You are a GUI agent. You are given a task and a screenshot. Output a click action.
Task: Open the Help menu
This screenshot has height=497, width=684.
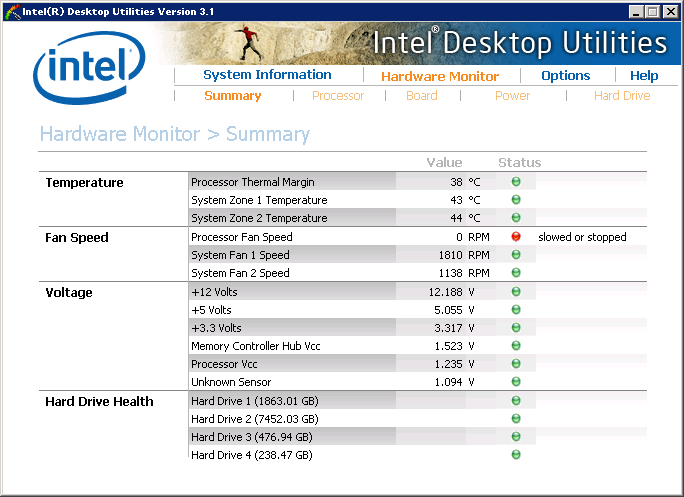click(644, 76)
